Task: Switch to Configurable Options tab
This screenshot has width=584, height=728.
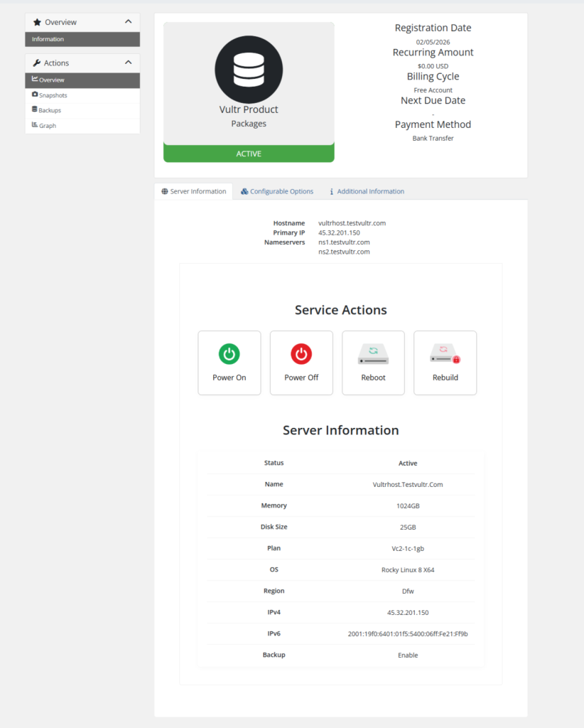Action: pyautogui.click(x=277, y=191)
